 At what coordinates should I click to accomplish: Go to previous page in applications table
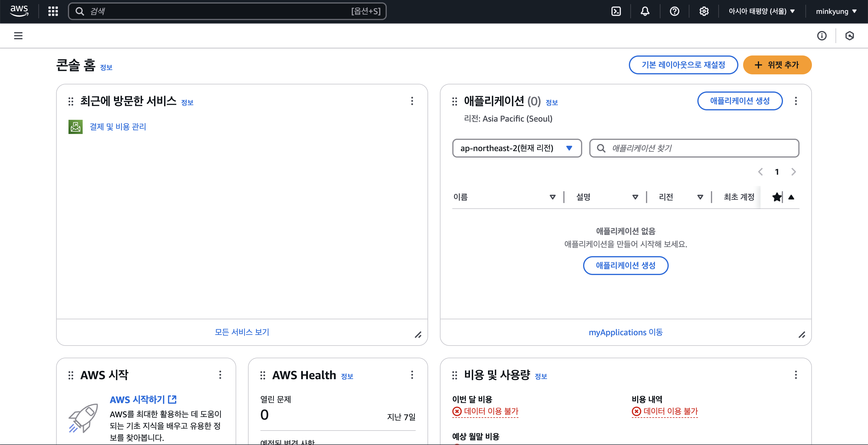[x=761, y=172]
